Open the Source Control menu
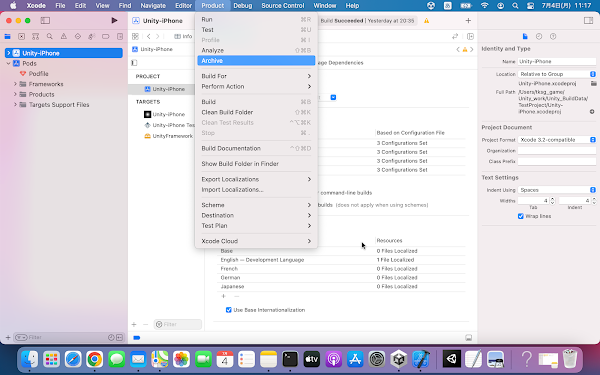Screen dimensions: 600x375 pyautogui.click(x=282, y=5)
